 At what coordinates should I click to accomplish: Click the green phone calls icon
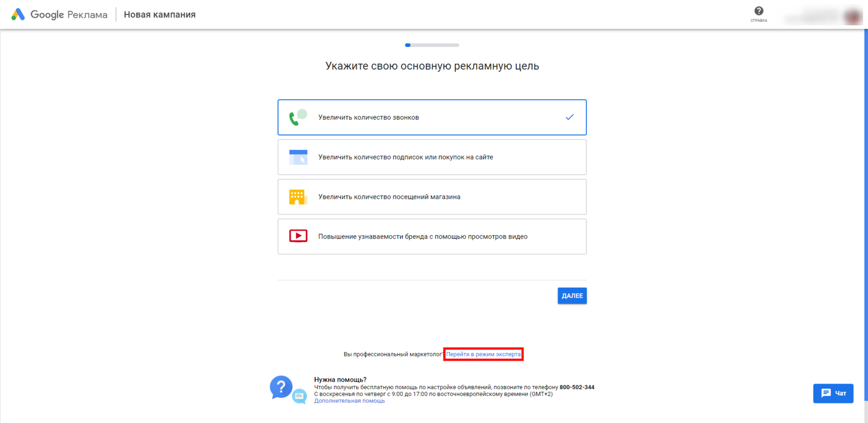coord(298,117)
